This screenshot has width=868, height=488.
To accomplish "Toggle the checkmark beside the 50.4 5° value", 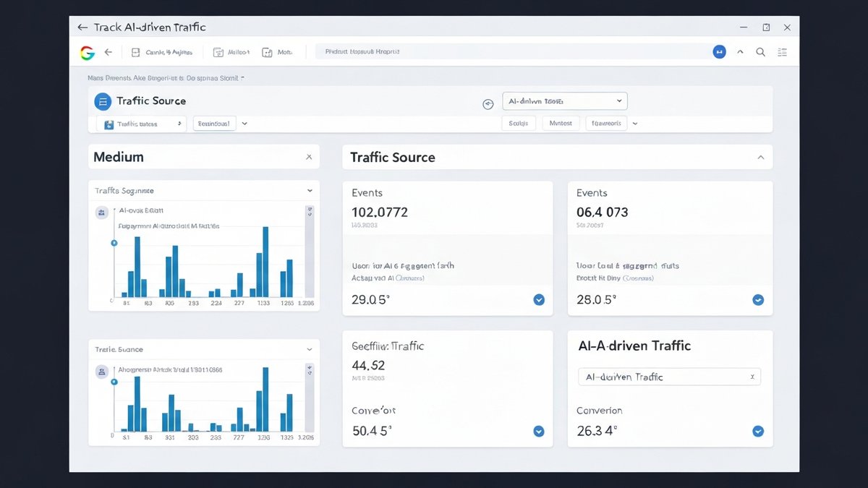I will pyautogui.click(x=539, y=431).
